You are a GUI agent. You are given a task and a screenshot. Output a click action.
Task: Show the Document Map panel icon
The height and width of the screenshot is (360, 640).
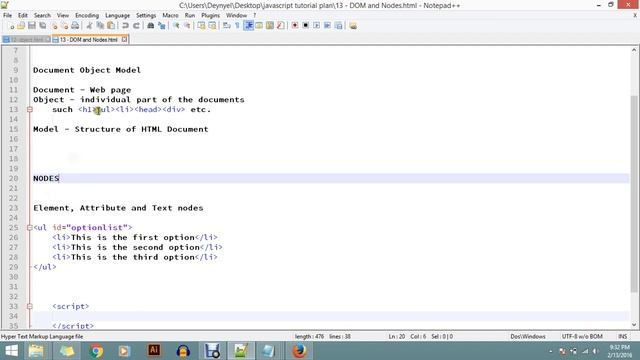[x=270, y=26]
